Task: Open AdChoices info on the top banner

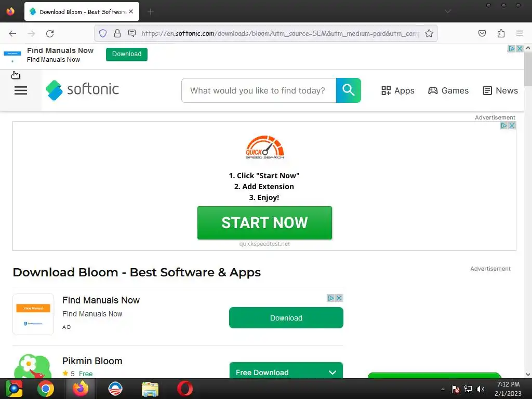Action: click(x=512, y=48)
